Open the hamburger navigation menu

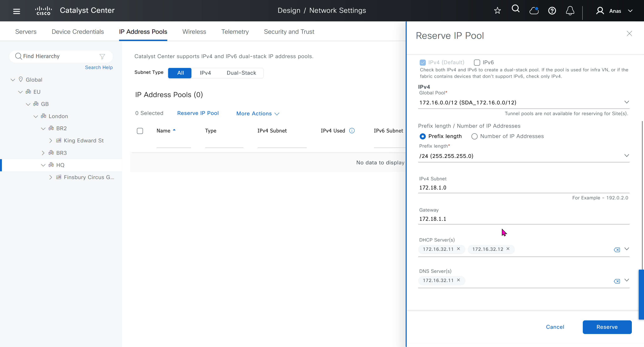17,11
